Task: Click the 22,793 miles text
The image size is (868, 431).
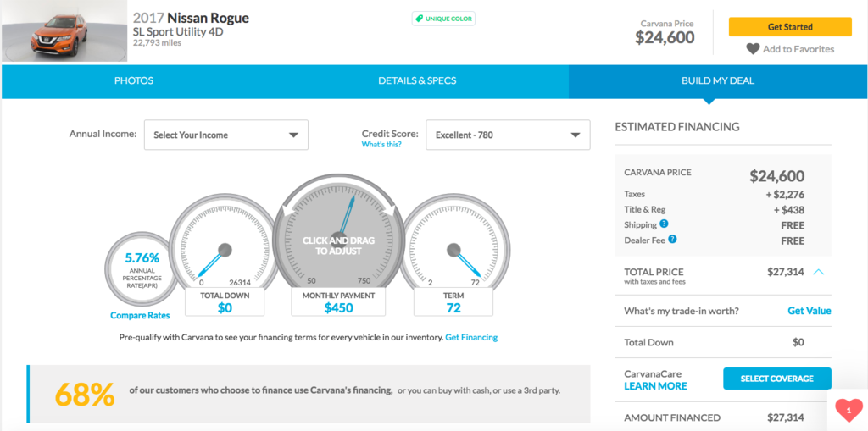Action: (157, 42)
